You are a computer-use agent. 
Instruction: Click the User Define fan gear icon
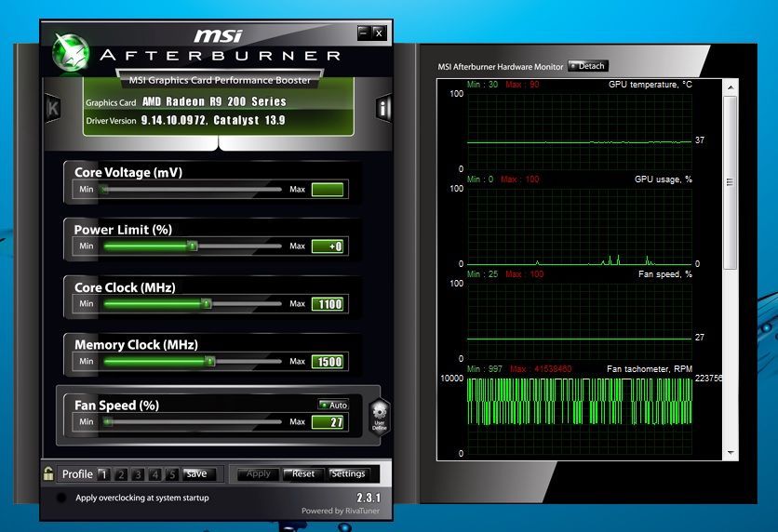pyautogui.click(x=378, y=415)
